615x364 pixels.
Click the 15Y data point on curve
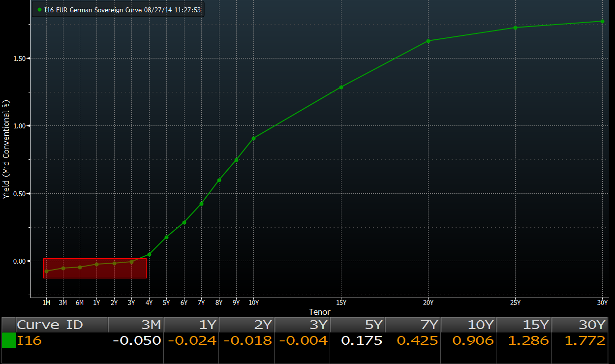pos(341,87)
